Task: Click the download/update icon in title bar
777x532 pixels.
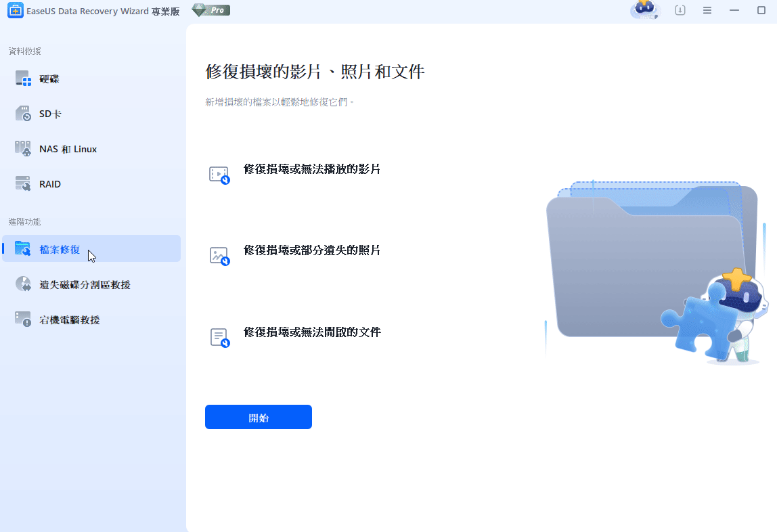Action: pyautogui.click(x=680, y=10)
